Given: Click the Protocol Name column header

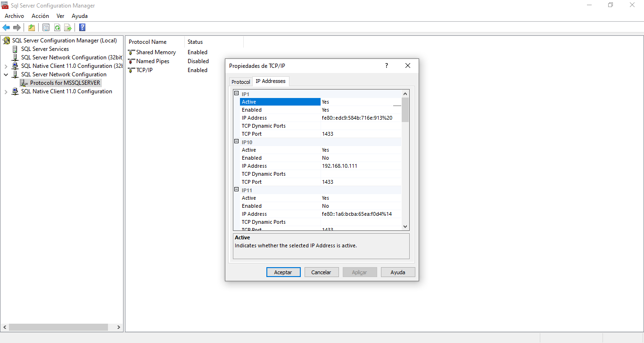Looking at the screenshot, I should pyautogui.click(x=156, y=42).
